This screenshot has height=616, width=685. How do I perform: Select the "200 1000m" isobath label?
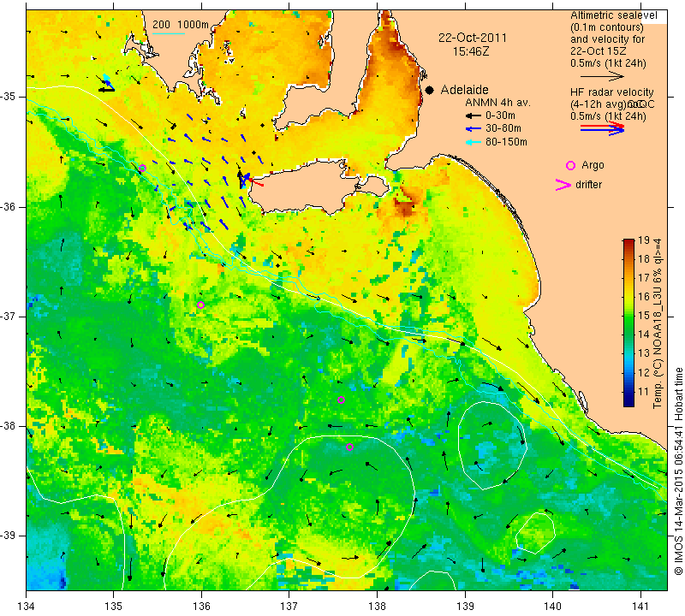(181, 25)
